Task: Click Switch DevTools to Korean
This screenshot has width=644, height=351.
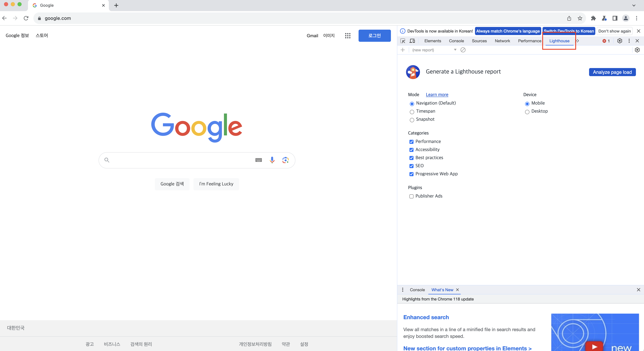Action: pyautogui.click(x=569, y=31)
